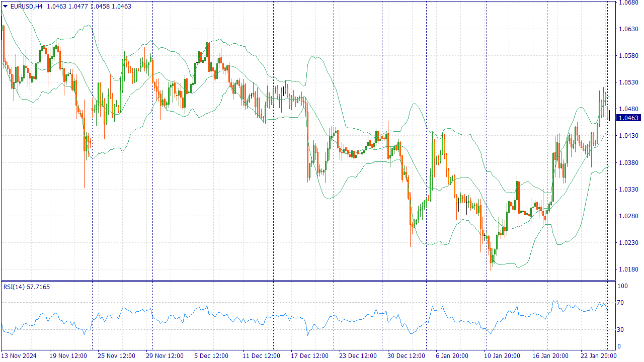The width and height of the screenshot is (644, 362).
Task: Click the RSI 100 scale label
Action: [623, 286]
